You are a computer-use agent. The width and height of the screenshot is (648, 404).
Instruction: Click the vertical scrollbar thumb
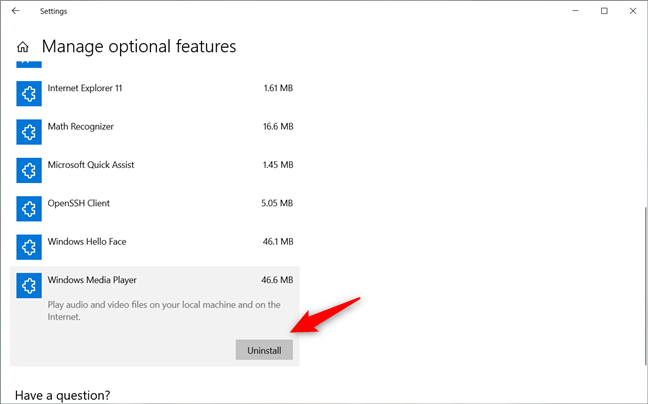pyautogui.click(x=645, y=286)
